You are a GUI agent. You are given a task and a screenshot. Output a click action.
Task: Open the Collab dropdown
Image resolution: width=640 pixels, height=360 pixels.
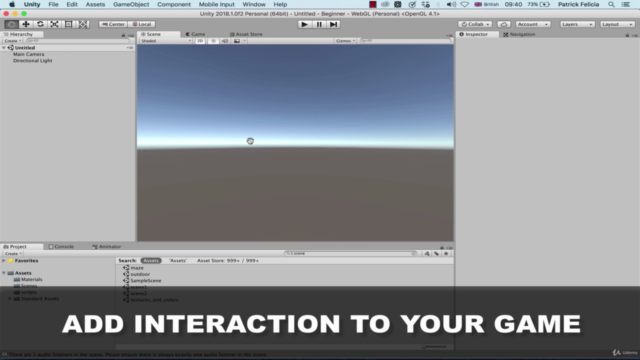pos(475,24)
